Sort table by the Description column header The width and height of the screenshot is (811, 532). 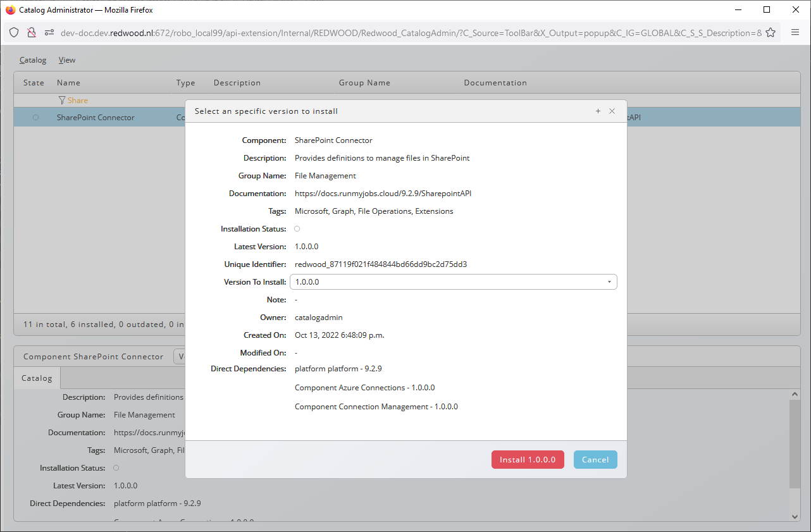237,83
